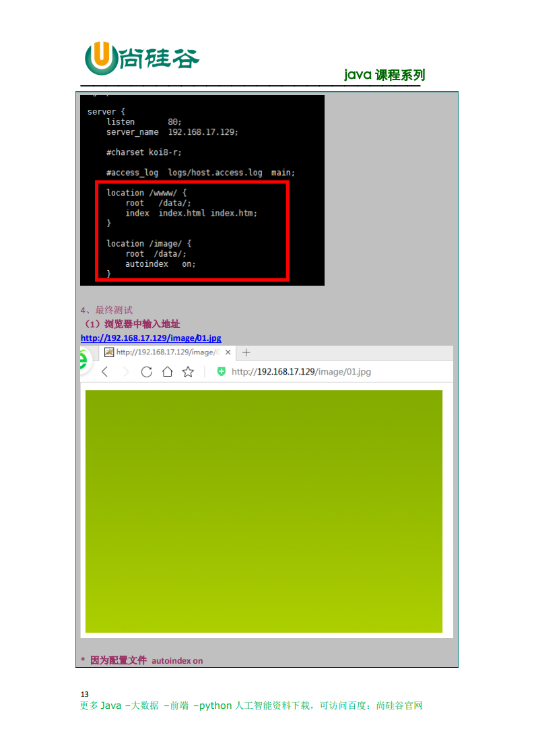Screen dimensions: 534x756
Task: Click 'index index.html index.htm;' line
Action: [191, 213]
